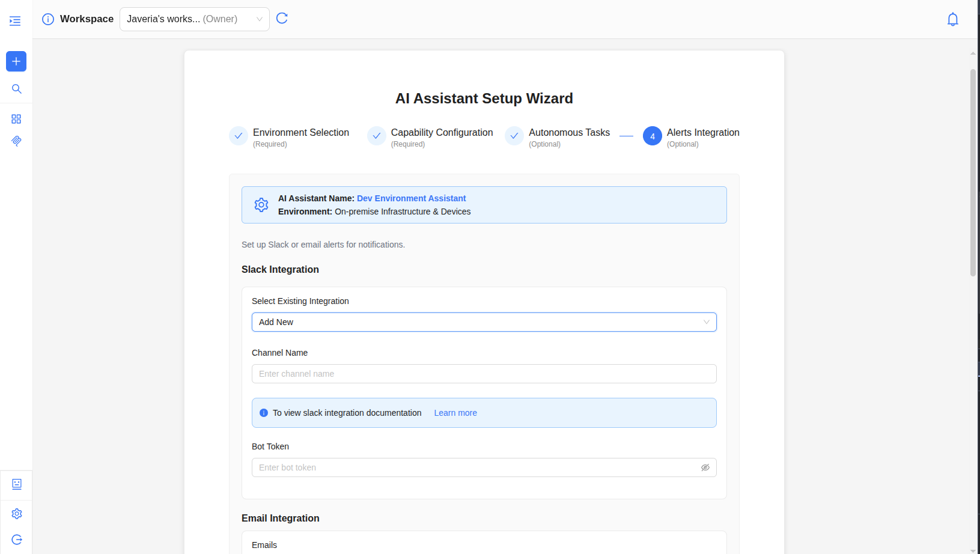Toggle Bot Token visibility
This screenshot has height=554, width=980.
(705, 467)
